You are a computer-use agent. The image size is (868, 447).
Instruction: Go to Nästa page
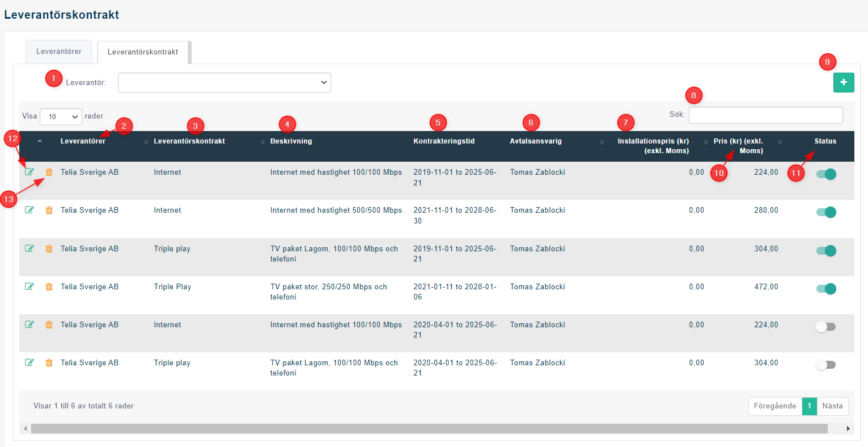point(832,406)
